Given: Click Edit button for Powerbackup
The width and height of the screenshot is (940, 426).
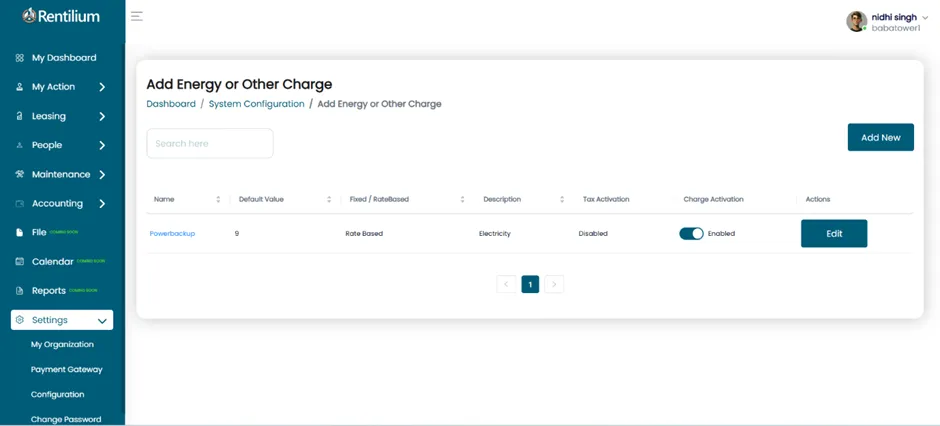Looking at the screenshot, I should [834, 234].
